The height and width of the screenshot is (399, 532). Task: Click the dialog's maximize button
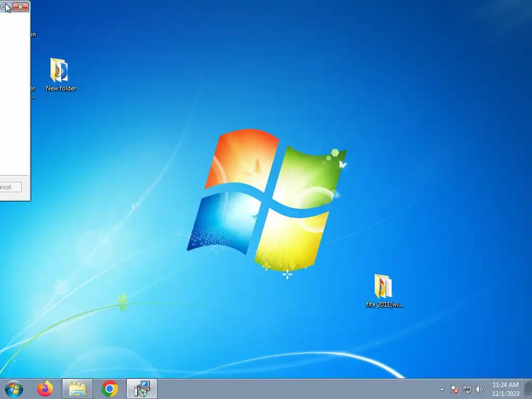[5, 6]
